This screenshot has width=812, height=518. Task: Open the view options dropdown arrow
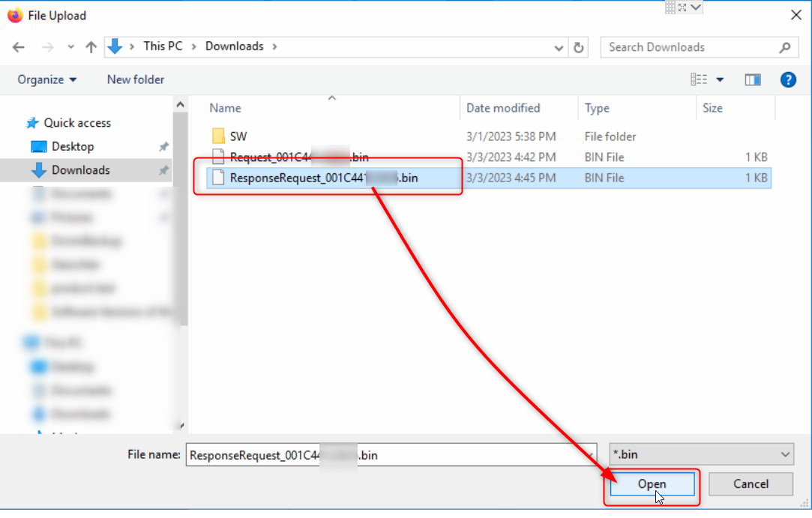720,79
